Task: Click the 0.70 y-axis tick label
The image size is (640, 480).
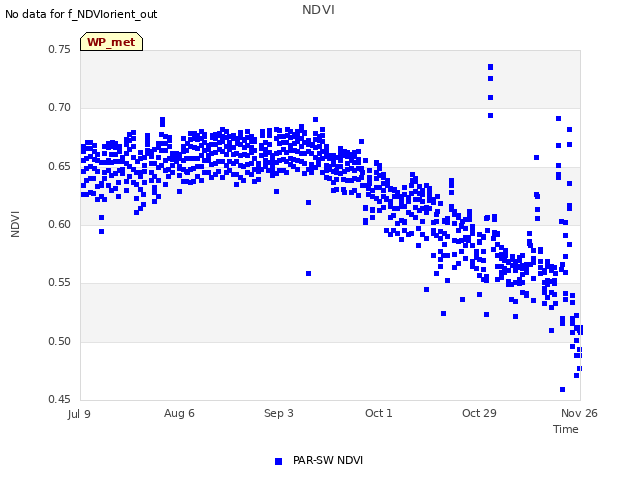Action: point(60,108)
